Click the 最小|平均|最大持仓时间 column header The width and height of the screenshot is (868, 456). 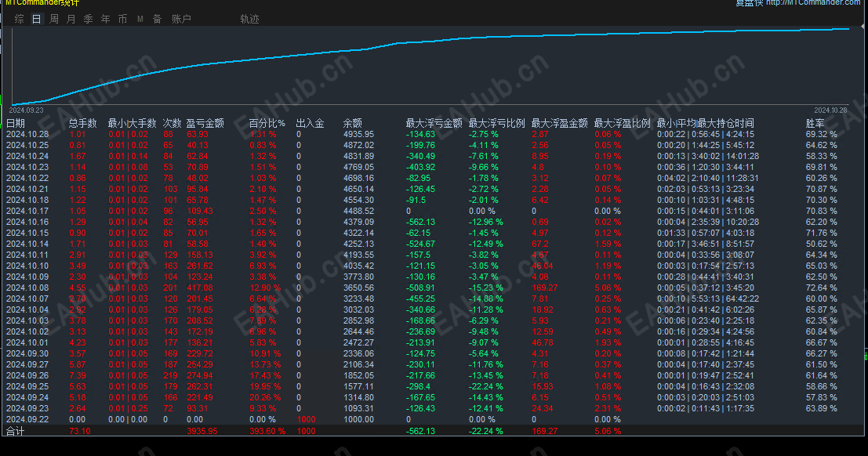pyautogui.click(x=705, y=123)
